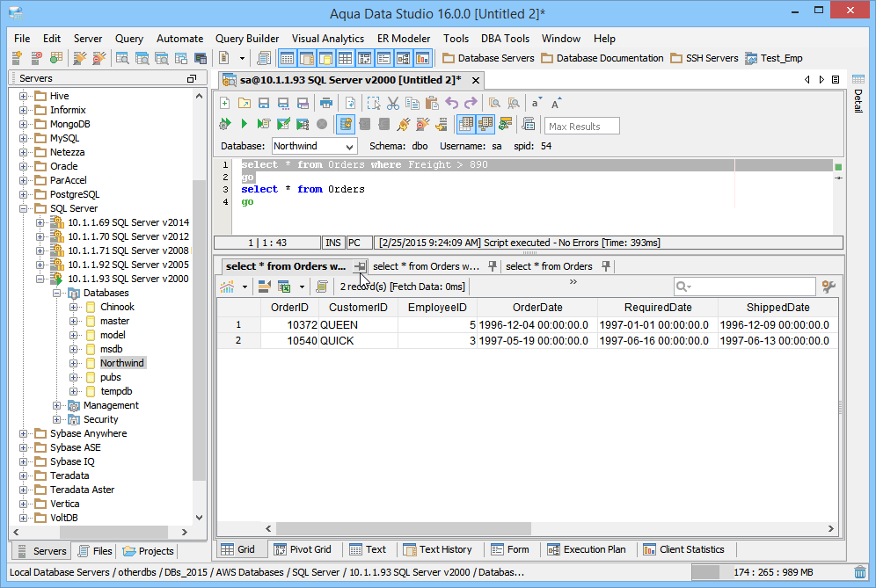The image size is (876, 588).
Task: Click the Paste clipboard icon
Action: [x=432, y=103]
